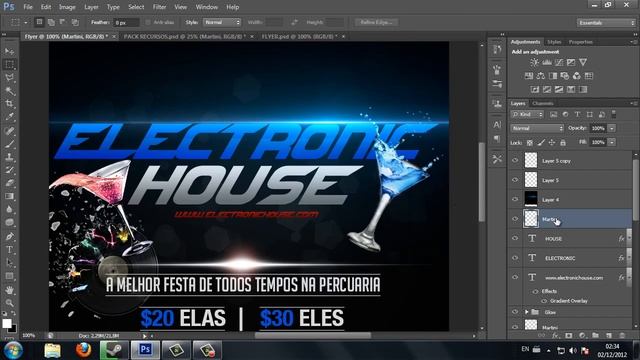Toggle visibility of HOUSE text layer

pyautogui.click(x=515, y=238)
